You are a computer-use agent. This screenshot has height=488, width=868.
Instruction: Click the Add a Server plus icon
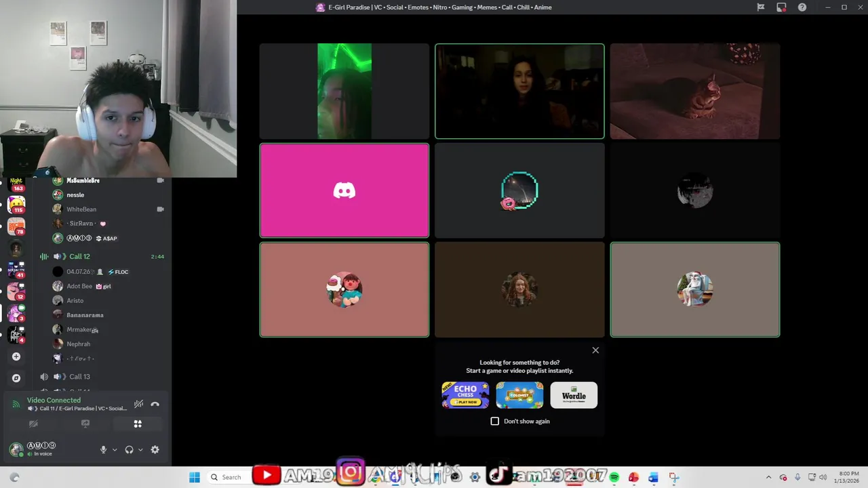click(x=16, y=357)
